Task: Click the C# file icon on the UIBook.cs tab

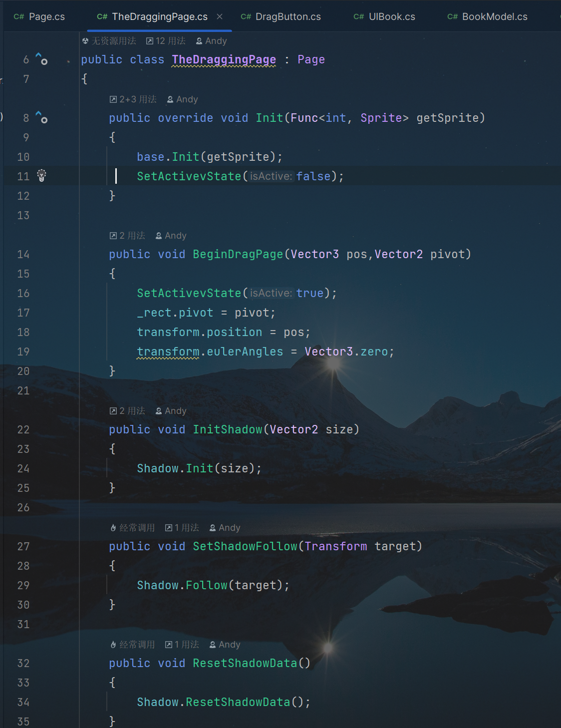Action: pyautogui.click(x=359, y=16)
